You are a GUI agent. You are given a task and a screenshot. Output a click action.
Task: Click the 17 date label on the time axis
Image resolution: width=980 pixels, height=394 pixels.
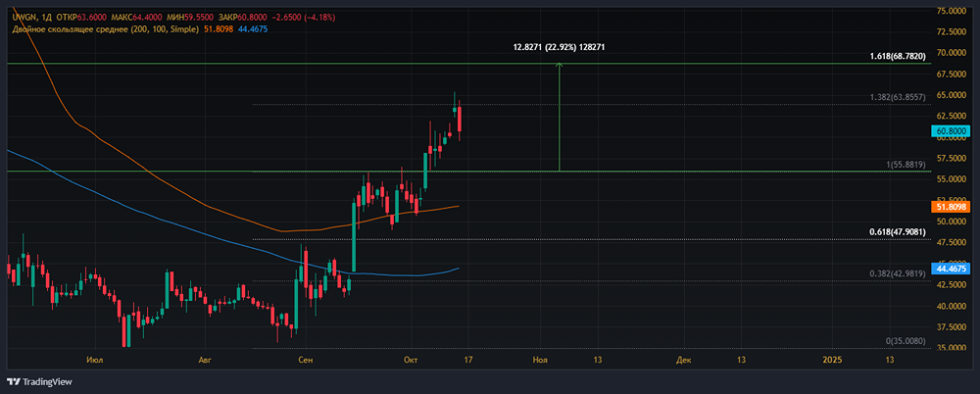[469, 360]
